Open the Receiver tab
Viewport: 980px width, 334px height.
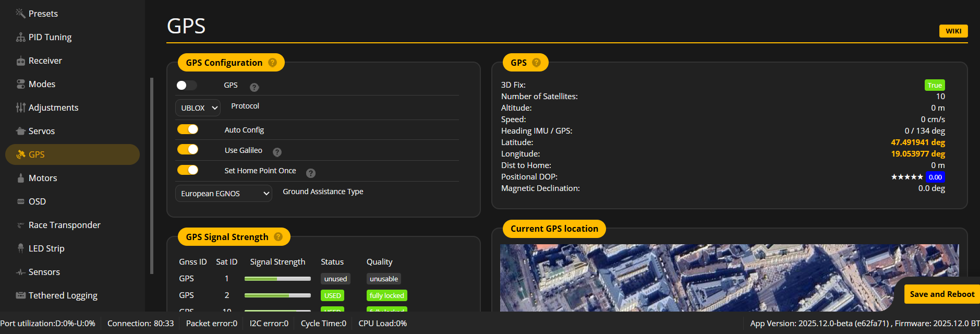click(45, 61)
